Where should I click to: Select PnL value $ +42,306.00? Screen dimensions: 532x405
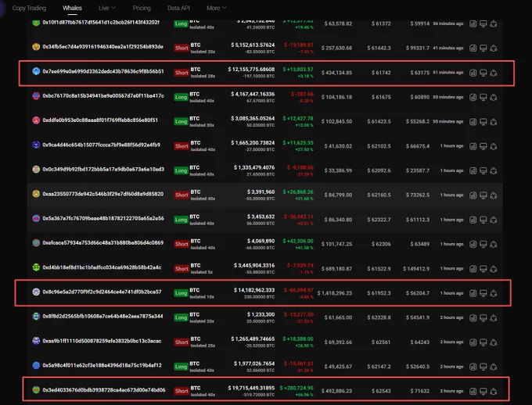click(298, 241)
